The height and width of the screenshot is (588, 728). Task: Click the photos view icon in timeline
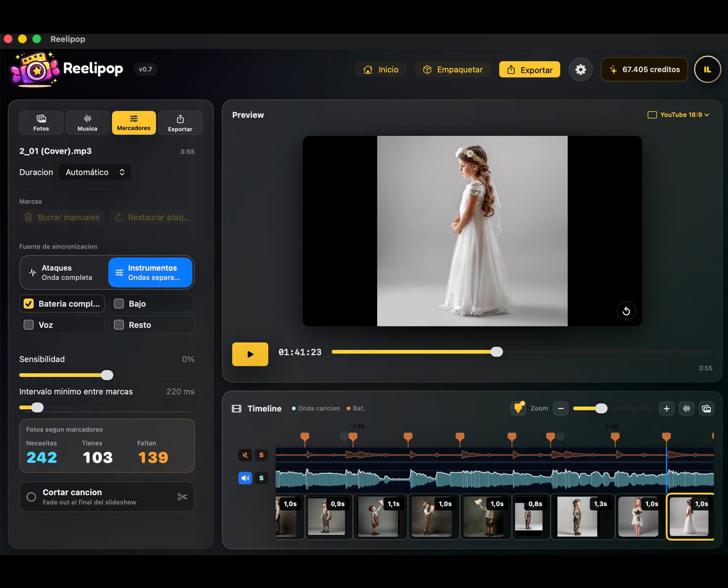click(x=706, y=408)
